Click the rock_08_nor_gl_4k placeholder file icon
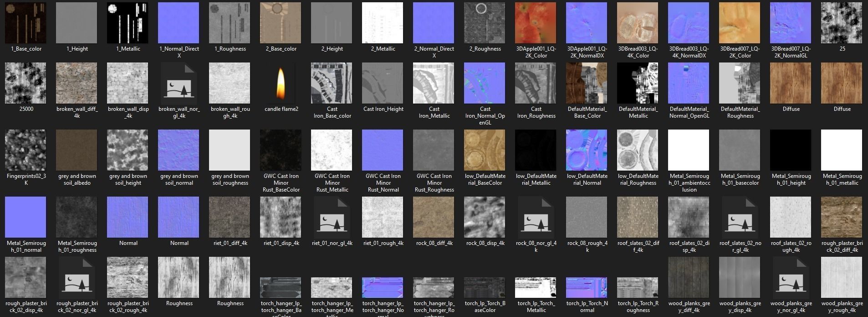This screenshot has height=317, width=868. (x=536, y=217)
